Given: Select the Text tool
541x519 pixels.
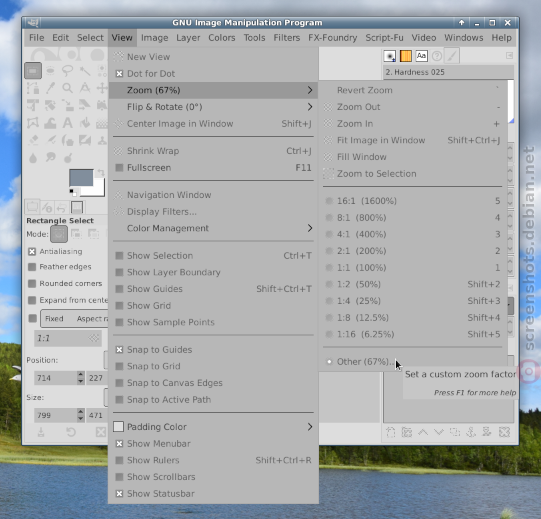Looking at the screenshot, I should click(x=67, y=123).
